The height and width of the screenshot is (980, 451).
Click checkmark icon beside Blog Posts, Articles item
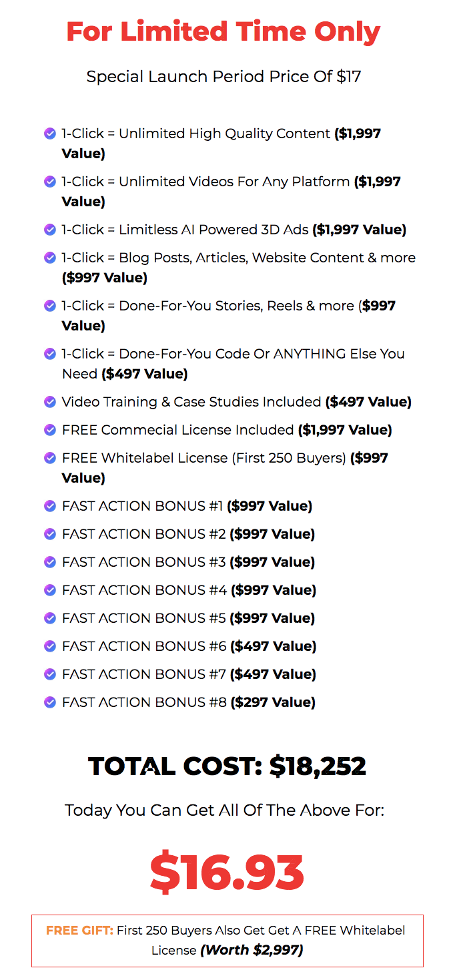pos(49,258)
